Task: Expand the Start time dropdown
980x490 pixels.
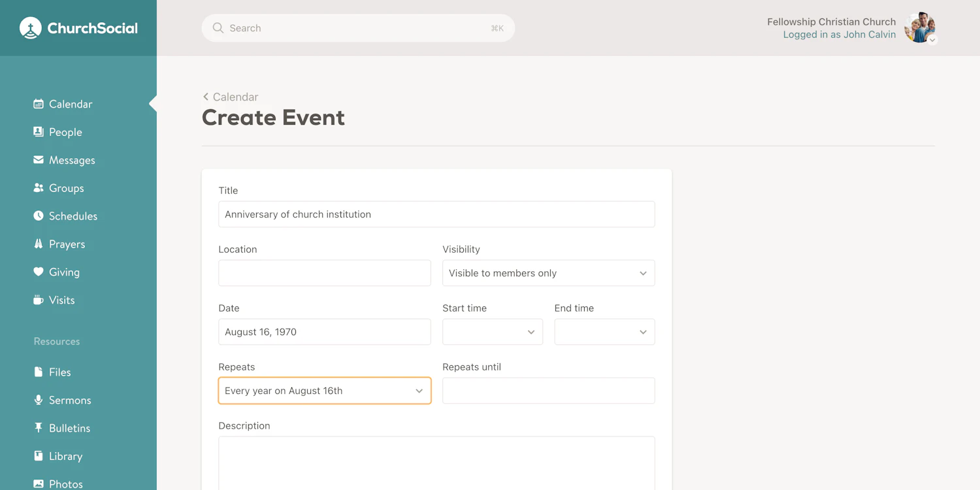Action: pyautogui.click(x=492, y=332)
